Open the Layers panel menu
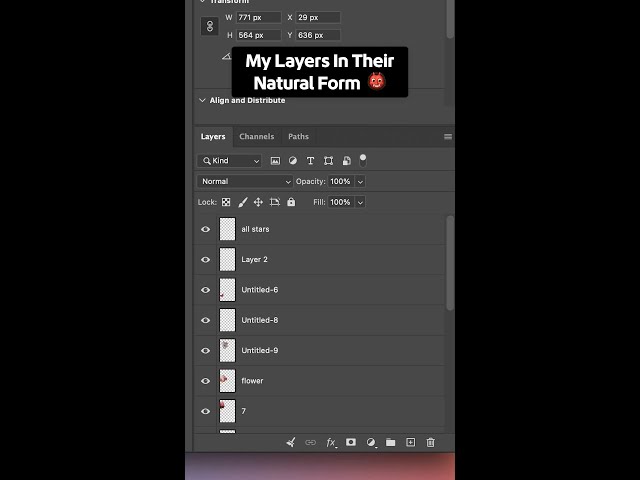640x480 pixels. point(448,137)
